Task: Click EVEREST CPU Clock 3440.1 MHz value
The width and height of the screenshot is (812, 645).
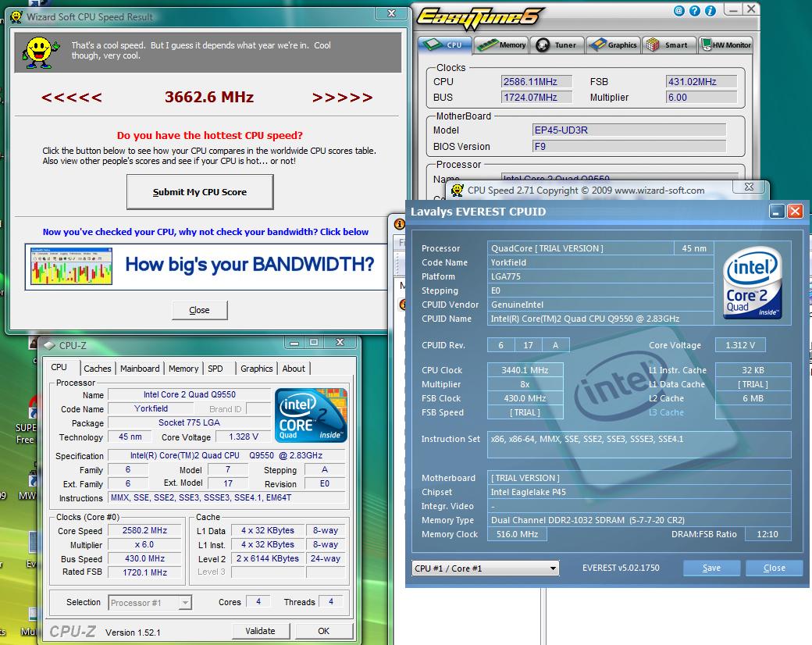Action: [x=525, y=370]
